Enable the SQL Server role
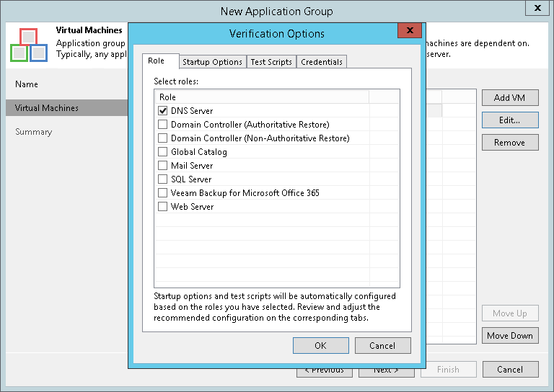Screen dimensions: 554x392 pyautogui.click(x=162, y=179)
